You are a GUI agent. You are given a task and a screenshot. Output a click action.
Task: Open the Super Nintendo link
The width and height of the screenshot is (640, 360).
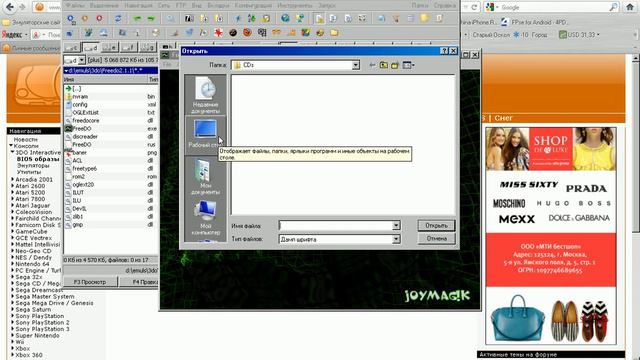tap(38, 336)
